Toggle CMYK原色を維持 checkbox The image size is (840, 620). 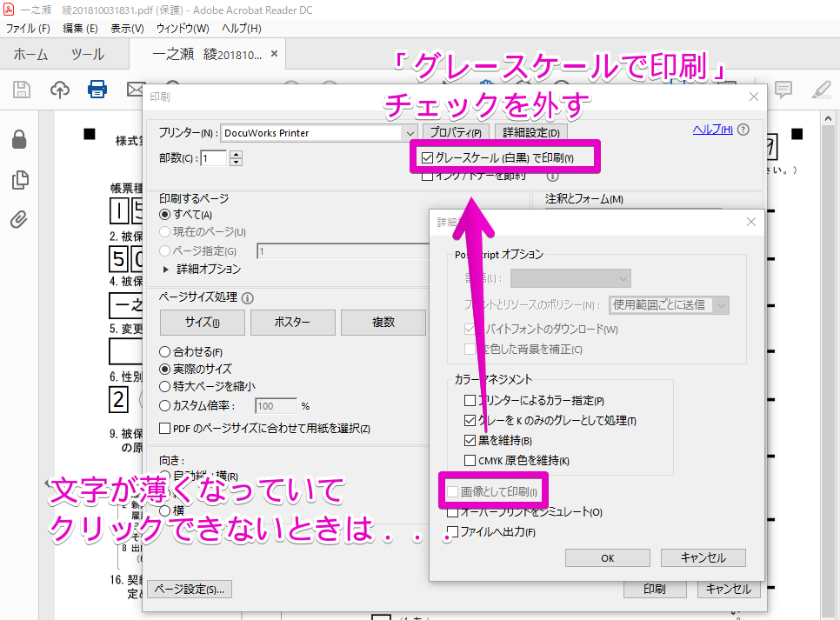pos(470,460)
